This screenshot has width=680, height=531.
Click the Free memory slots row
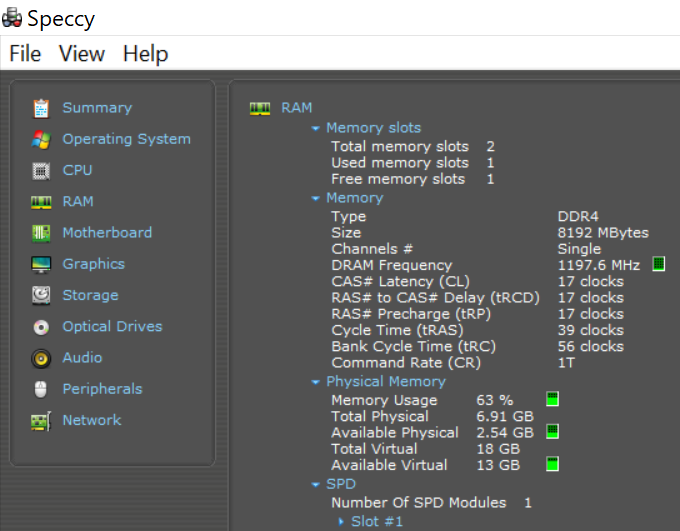412,179
